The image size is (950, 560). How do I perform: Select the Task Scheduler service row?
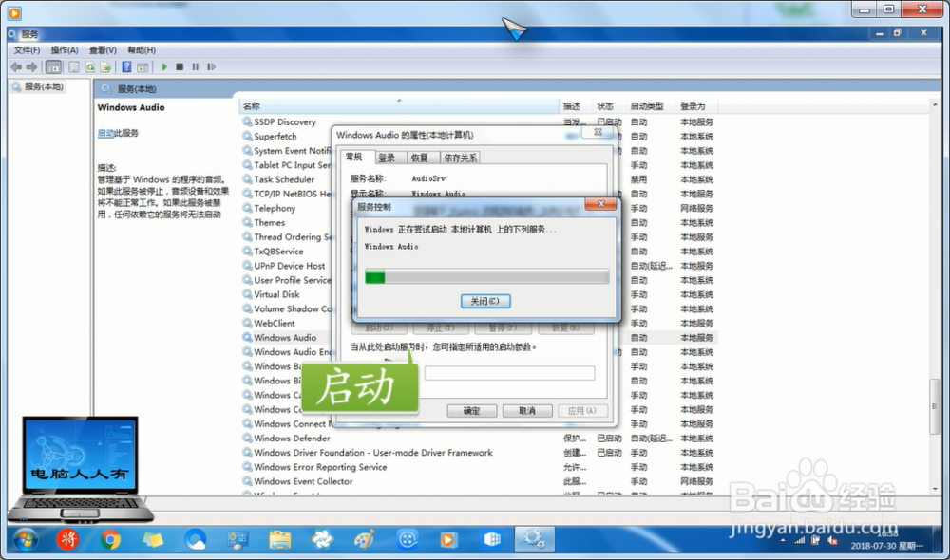[x=284, y=179]
